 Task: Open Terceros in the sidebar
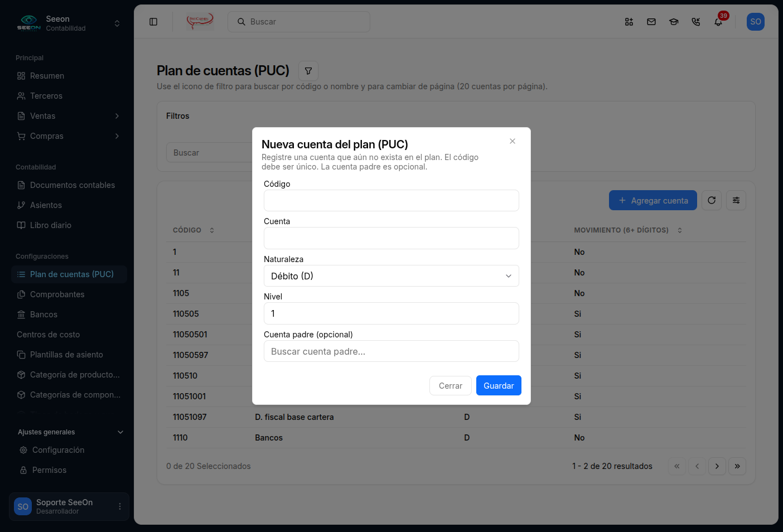point(69,96)
